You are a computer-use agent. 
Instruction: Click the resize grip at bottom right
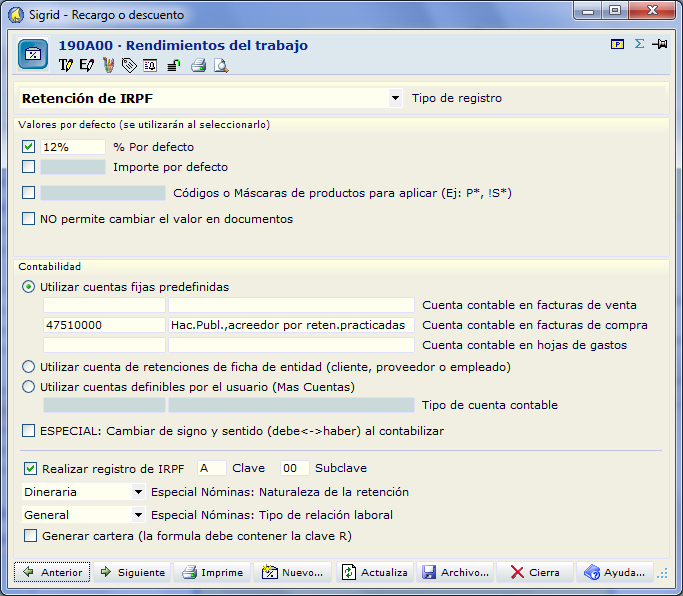point(663,573)
